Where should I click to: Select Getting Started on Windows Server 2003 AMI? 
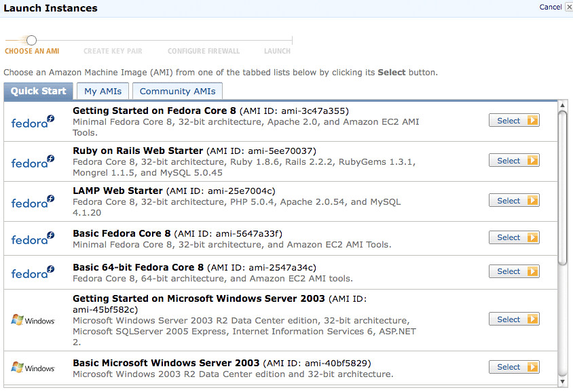514,319
